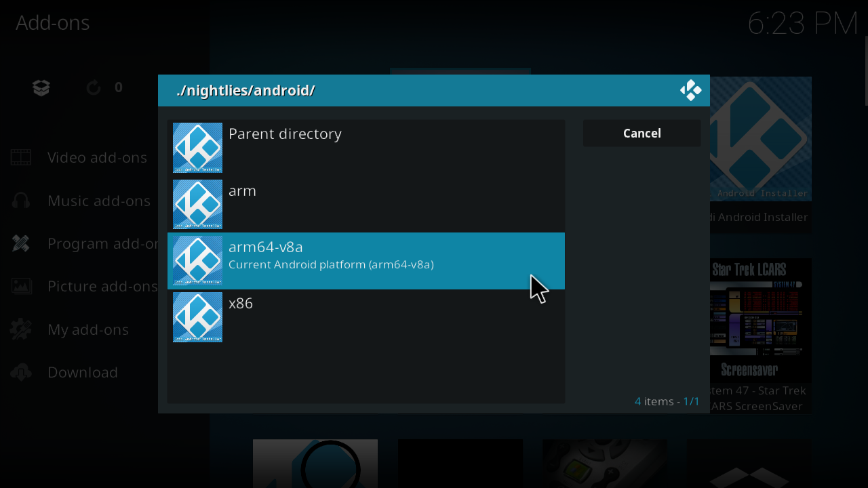Click the arm64-v8a folder icon
Image resolution: width=868 pixels, height=488 pixels.
point(197,261)
